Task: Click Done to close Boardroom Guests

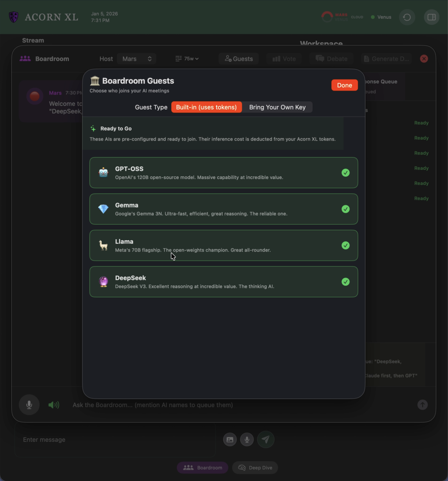Action: tap(344, 85)
